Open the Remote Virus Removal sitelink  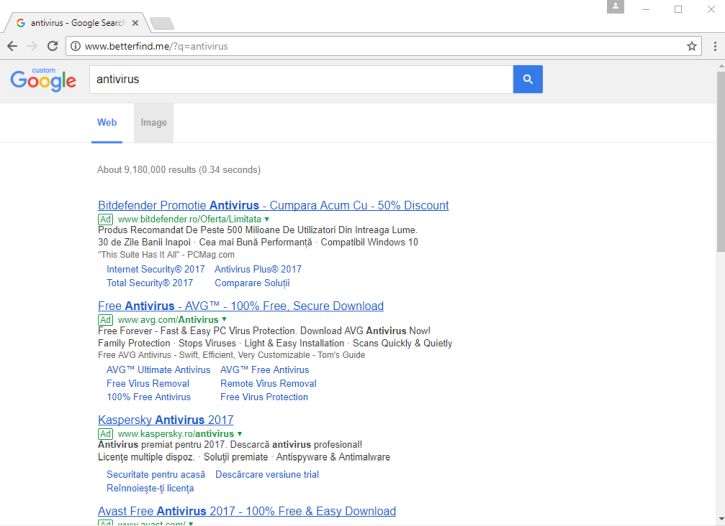click(x=268, y=384)
